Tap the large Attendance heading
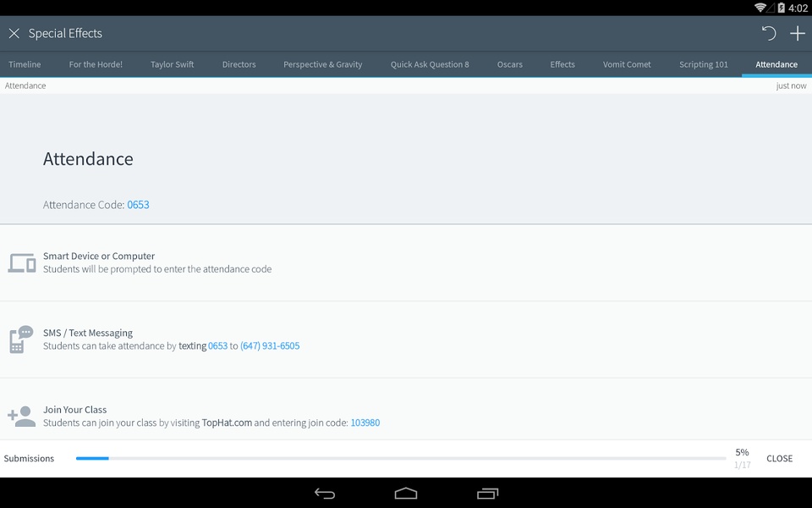This screenshot has width=812, height=508. [88, 158]
